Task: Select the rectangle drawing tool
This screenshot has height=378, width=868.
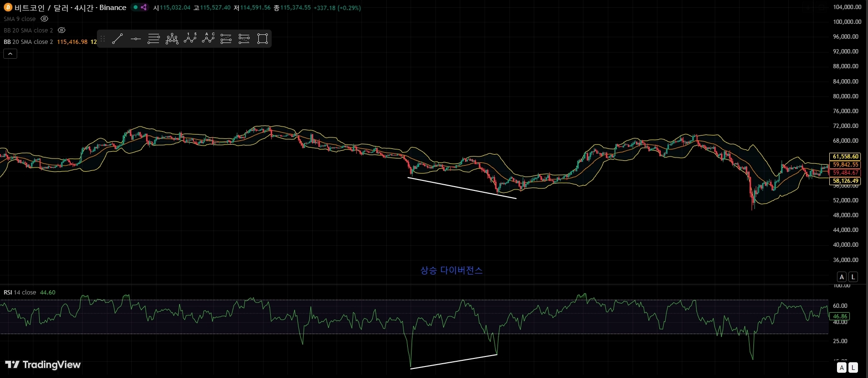Action: click(x=263, y=39)
